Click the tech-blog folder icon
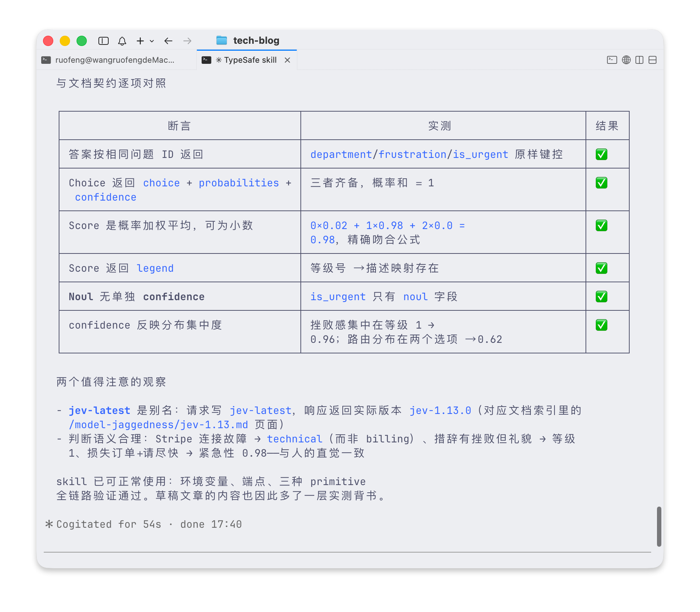This screenshot has height=612, width=700. point(222,40)
